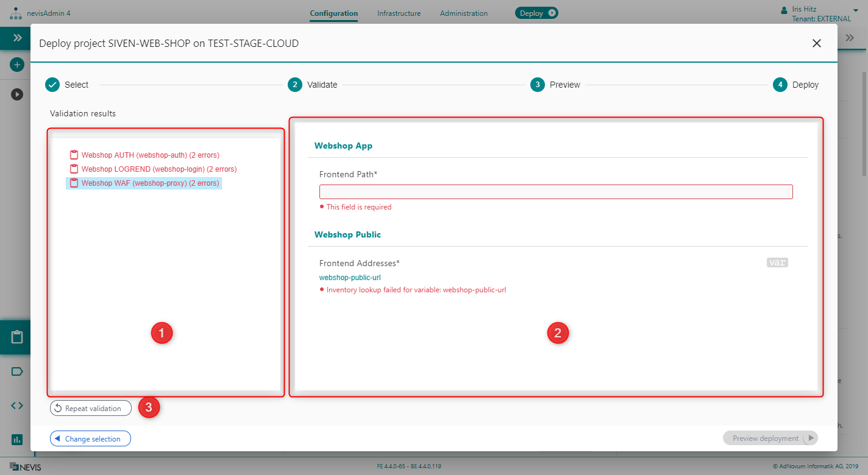Select Webshop LOGREND validation result
This screenshot has width=868, height=475.
point(158,169)
